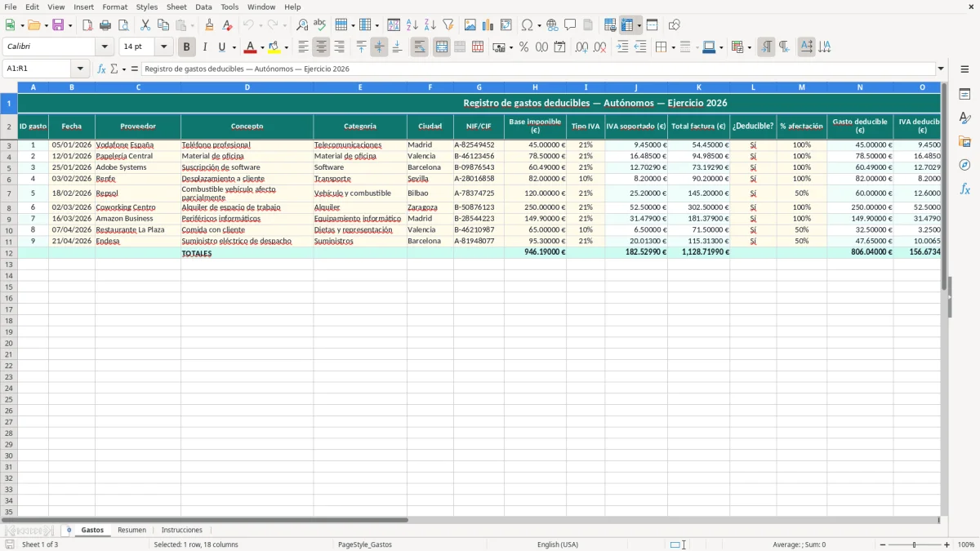Click the horizontal sheet scrollbar
The width and height of the screenshot is (980, 551).
tap(204, 520)
